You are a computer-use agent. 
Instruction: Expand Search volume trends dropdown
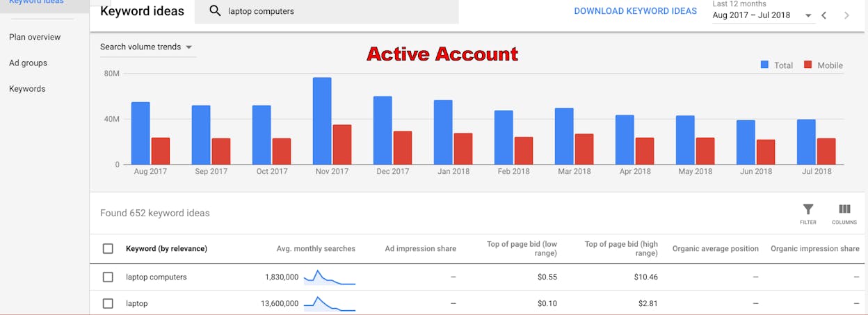[x=147, y=47]
